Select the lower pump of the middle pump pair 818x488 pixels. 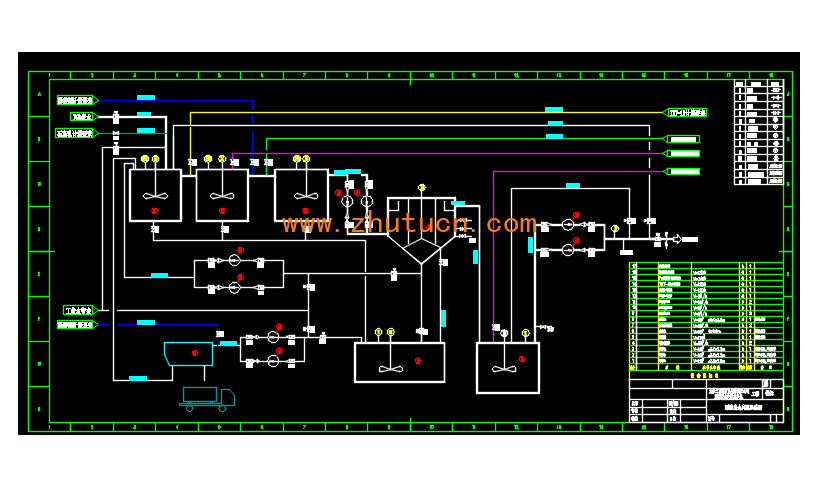[x=235, y=288]
